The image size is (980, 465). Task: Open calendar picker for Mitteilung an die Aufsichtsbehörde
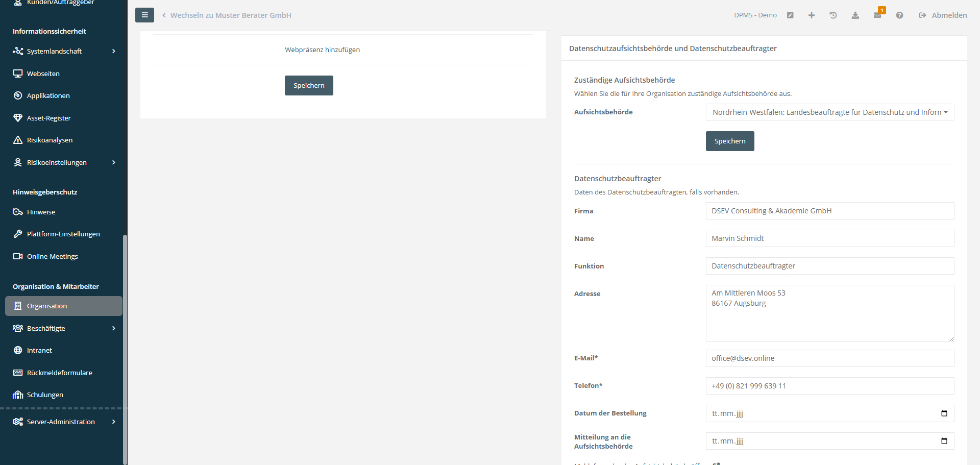pyautogui.click(x=944, y=441)
